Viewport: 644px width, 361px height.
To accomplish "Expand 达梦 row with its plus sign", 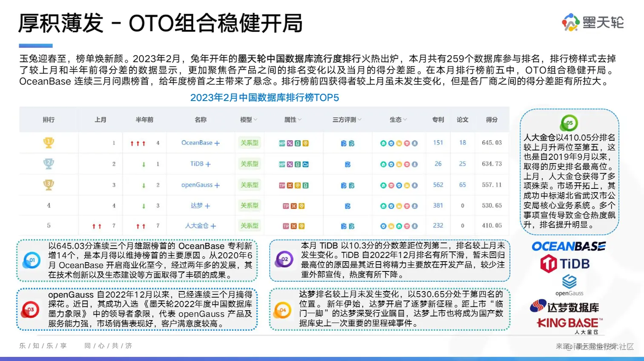I will click(x=207, y=206).
